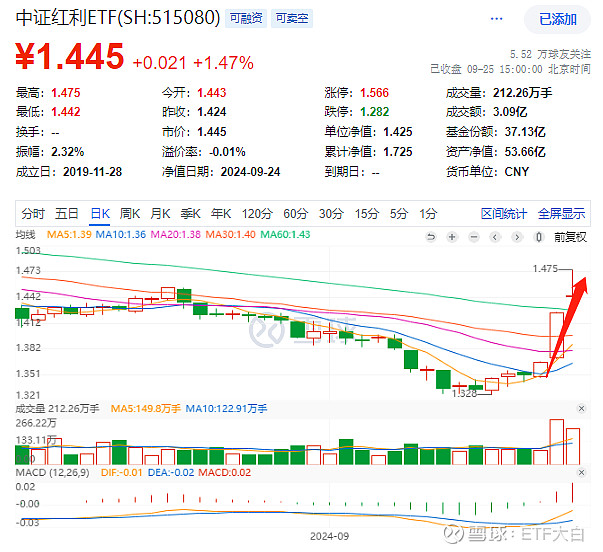Select the 5分 chart tab
The width and height of the screenshot is (603, 552).
[x=399, y=213]
